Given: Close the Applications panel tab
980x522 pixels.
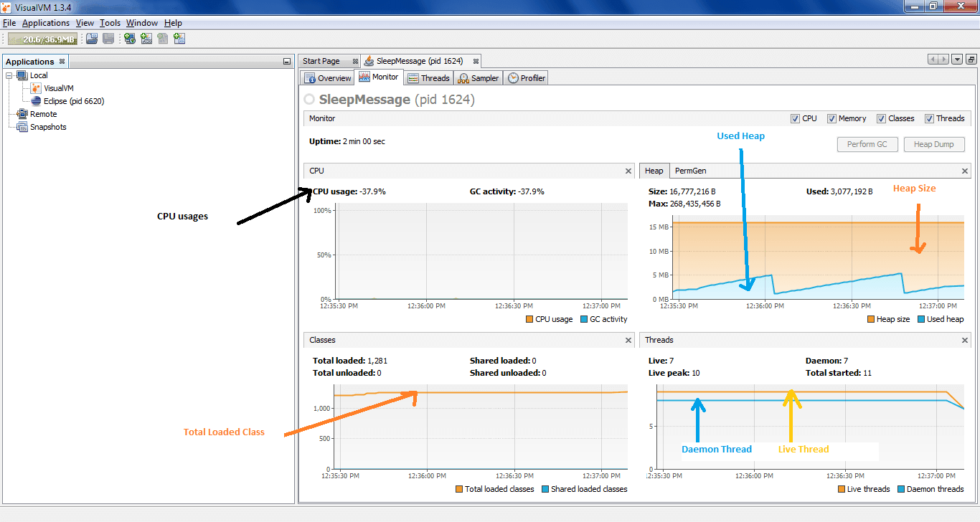Looking at the screenshot, I should point(62,62).
